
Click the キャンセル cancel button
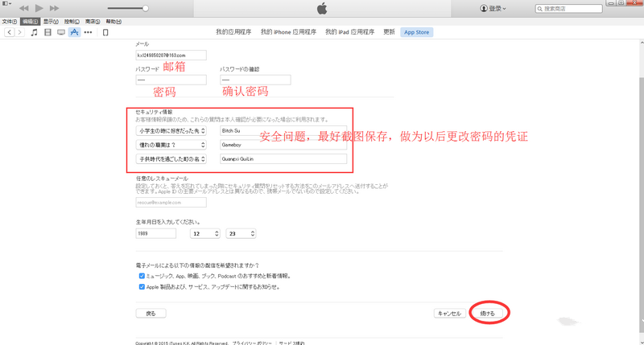450,314
